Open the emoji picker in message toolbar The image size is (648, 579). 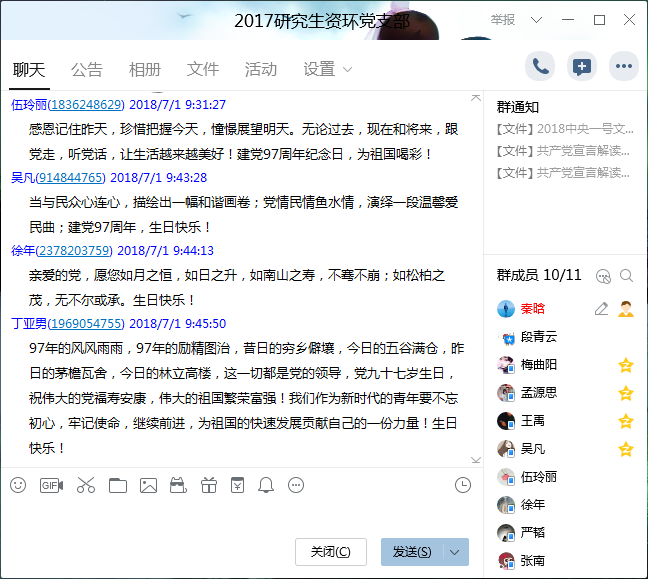point(18,485)
